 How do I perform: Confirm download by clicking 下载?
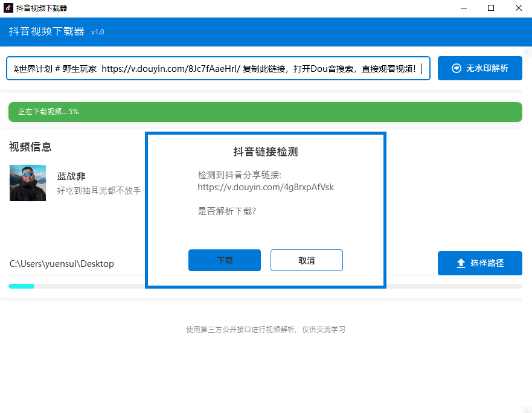point(225,260)
